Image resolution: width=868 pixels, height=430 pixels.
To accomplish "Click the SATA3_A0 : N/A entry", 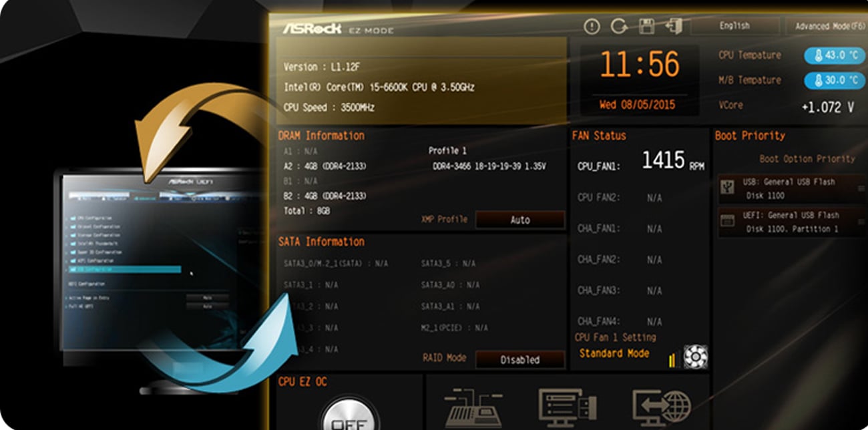I will point(450,285).
